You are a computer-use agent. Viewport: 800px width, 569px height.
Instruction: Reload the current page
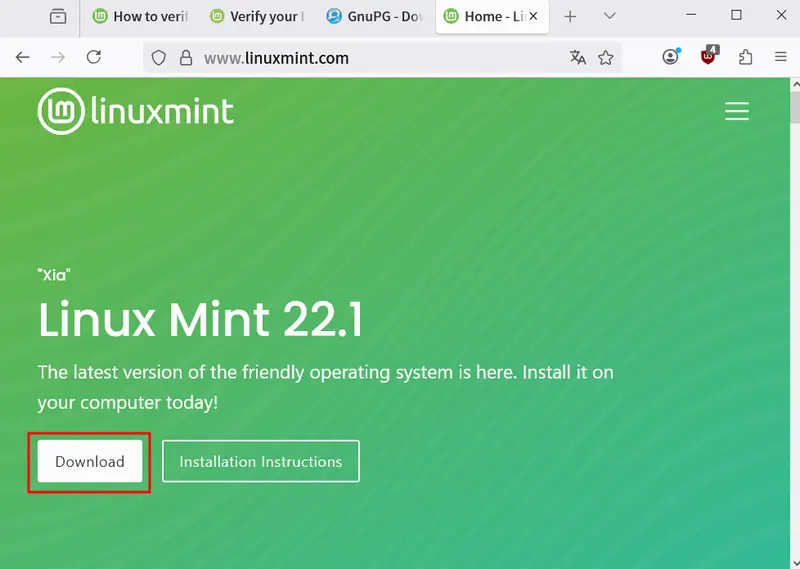click(94, 57)
